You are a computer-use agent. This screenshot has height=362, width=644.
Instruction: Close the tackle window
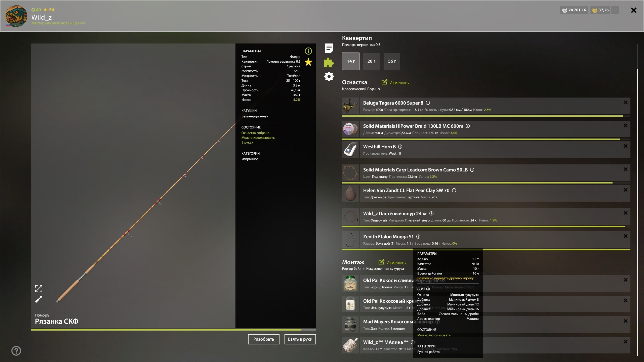point(634,10)
